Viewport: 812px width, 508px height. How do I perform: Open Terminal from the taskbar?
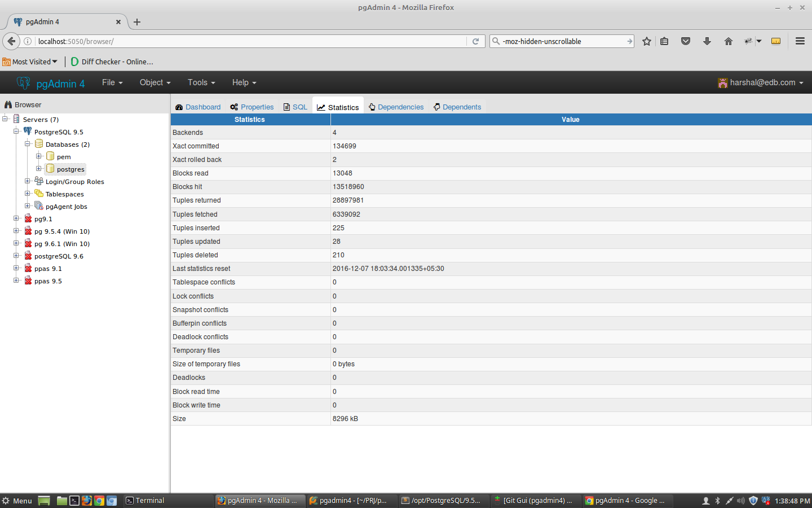(145, 501)
